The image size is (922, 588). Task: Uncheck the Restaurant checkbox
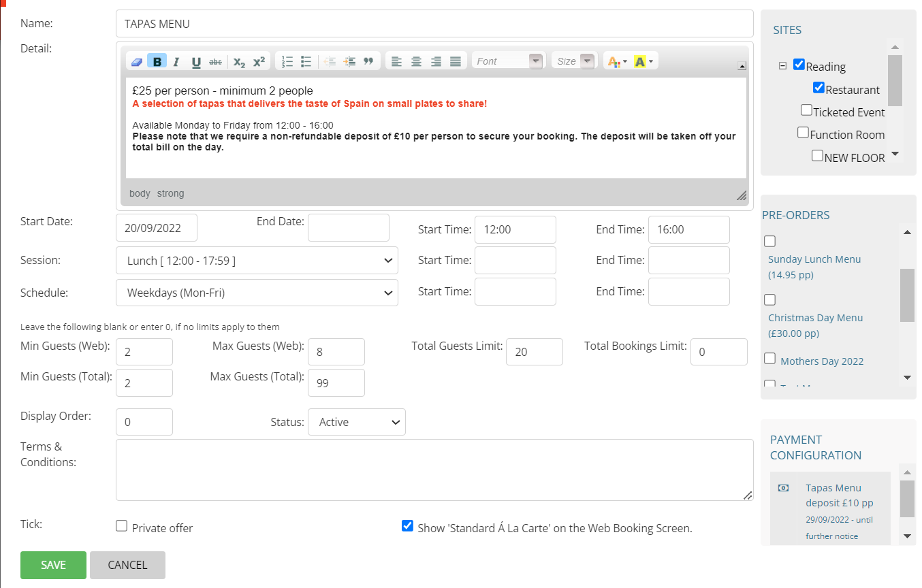(x=819, y=88)
